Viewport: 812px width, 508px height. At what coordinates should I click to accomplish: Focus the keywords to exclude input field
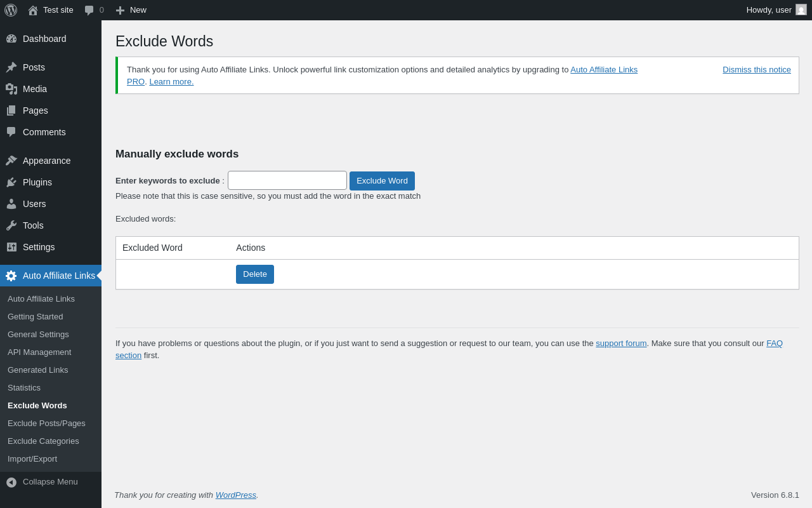tap(287, 180)
